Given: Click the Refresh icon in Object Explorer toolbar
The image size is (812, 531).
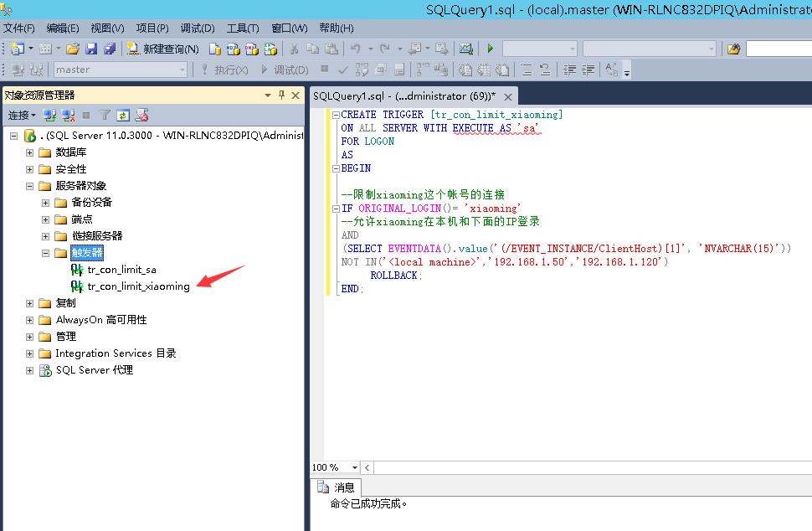Looking at the screenshot, I should (122, 113).
